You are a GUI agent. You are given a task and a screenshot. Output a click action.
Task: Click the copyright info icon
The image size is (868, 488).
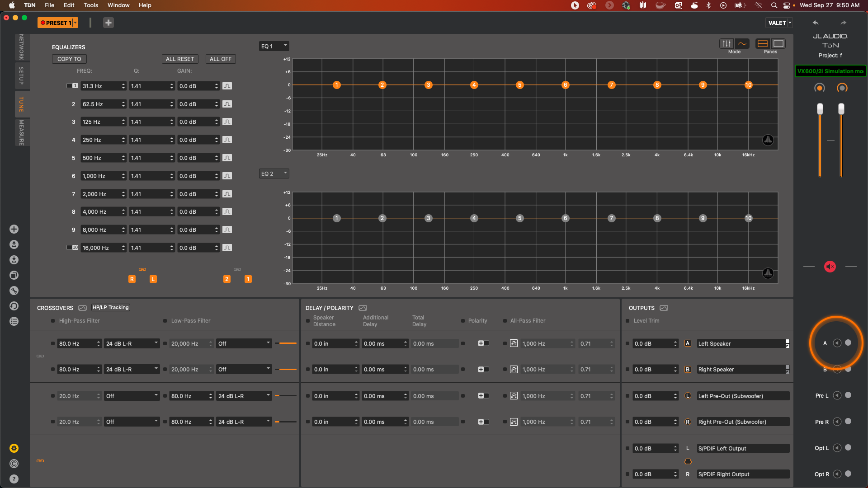[x=14, y=464]
